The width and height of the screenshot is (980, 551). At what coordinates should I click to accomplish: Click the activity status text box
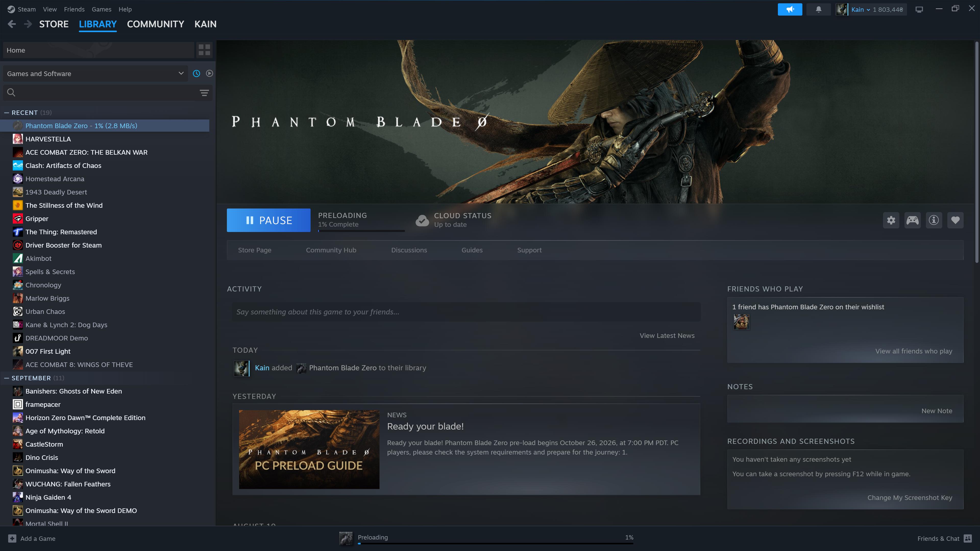coord(466,312)
